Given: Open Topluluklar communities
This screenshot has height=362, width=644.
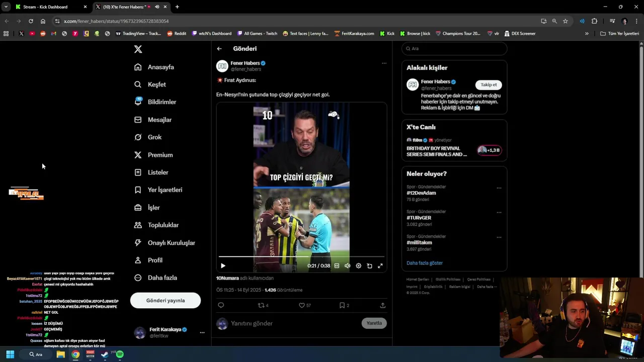Looking at the screenshot, I should (x=156, y=225).
